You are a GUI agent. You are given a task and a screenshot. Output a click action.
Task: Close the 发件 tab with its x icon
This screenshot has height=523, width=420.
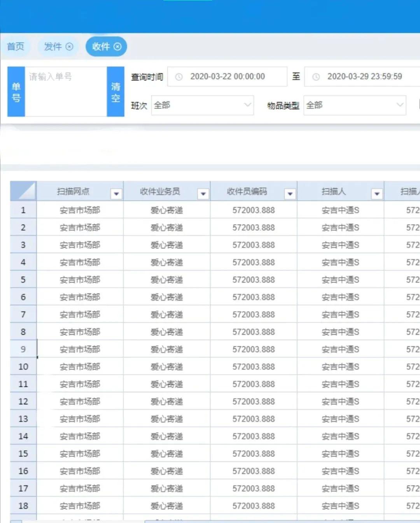coord(70,47)
